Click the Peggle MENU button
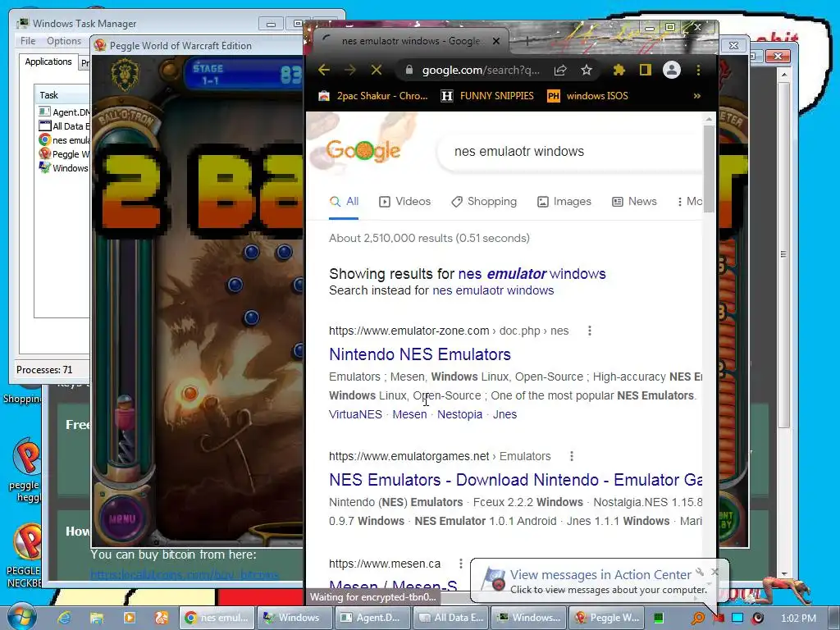Screen dimensions: 840x630 coord(123,518)
